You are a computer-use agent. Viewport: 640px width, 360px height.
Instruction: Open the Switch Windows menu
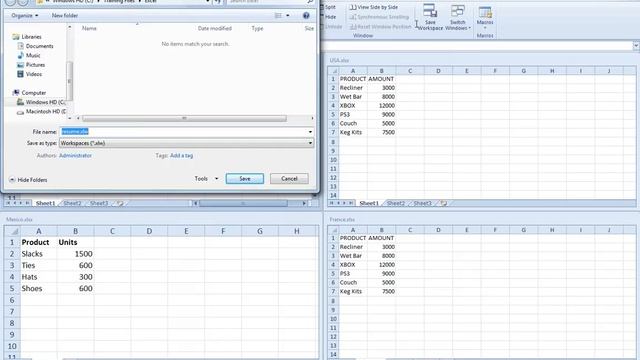click(458, 16)
